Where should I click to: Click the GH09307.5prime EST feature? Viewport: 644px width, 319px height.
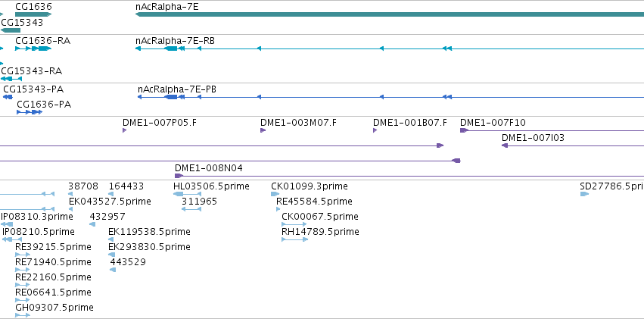click(23, 315)
